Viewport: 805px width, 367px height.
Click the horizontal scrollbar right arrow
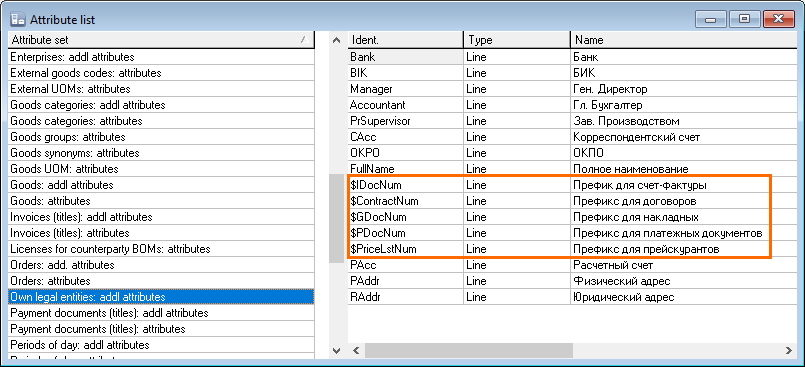789,351
